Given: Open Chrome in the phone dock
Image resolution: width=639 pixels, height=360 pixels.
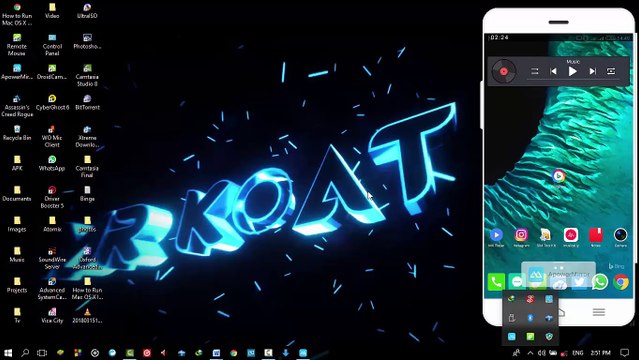Looking at the screenshot, I should [621, 282].
